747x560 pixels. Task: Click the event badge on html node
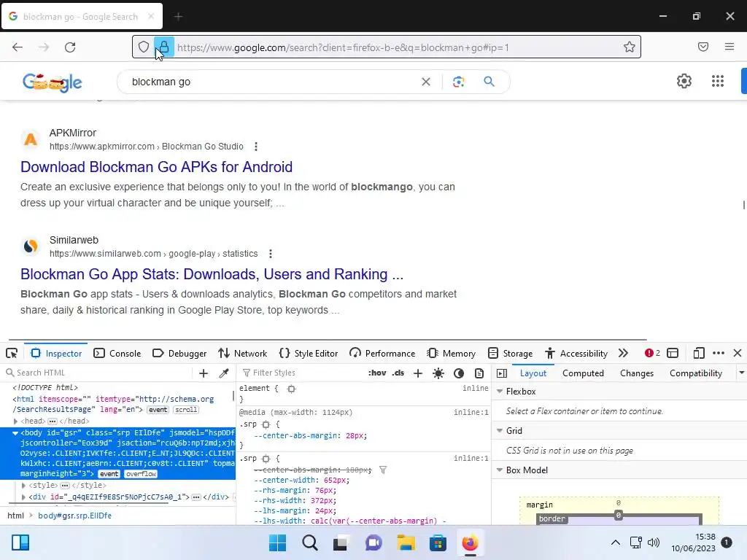(x=158, y=410)
